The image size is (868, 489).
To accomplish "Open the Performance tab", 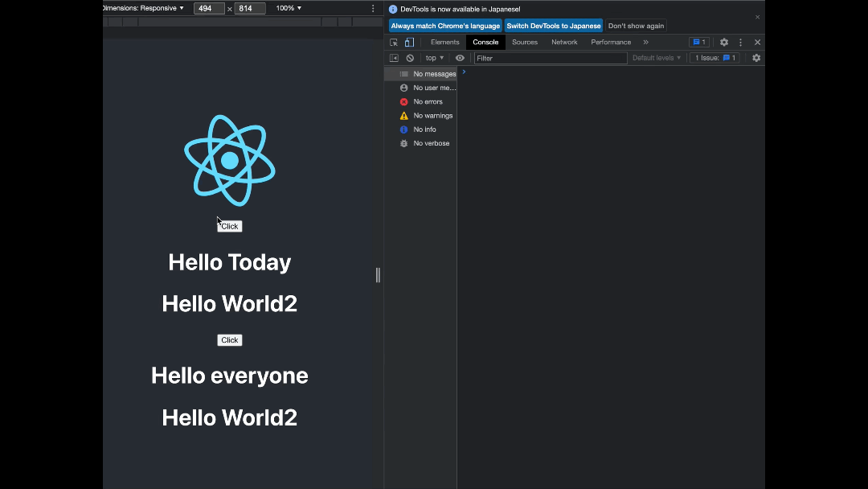I will tap(611, 42).
